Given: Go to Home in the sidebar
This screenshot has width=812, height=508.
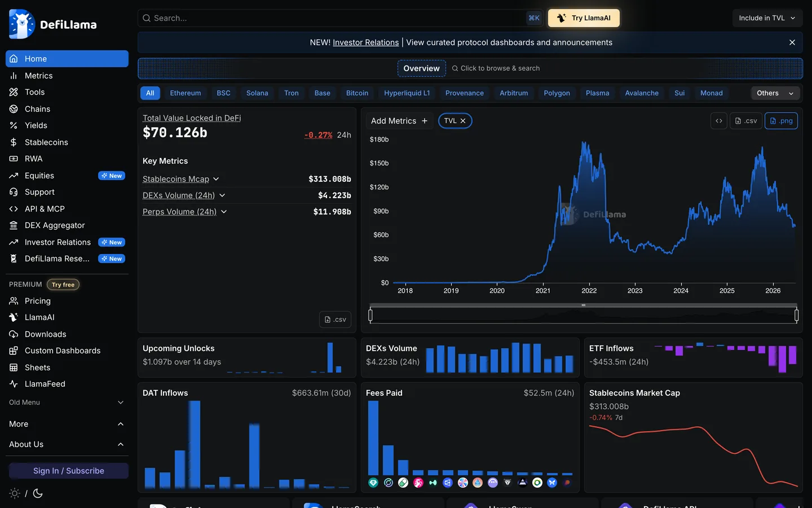Looking at the screenshot, I should (x=67, y=59).
